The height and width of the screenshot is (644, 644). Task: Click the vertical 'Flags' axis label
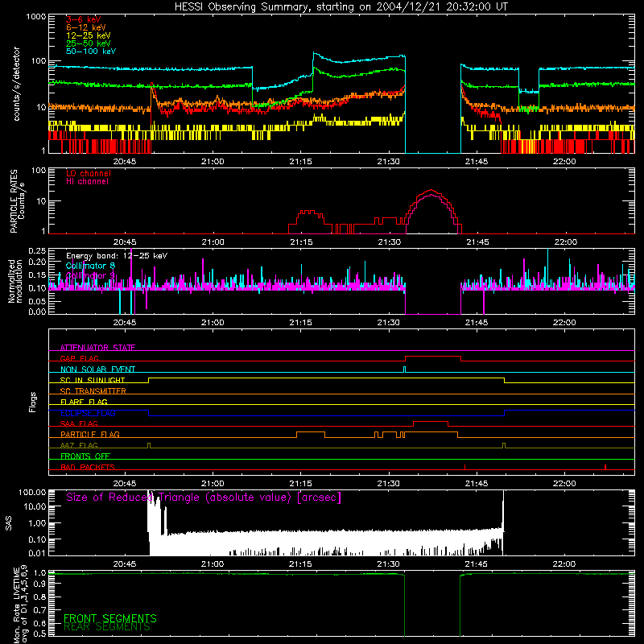[x=32, y=402]
